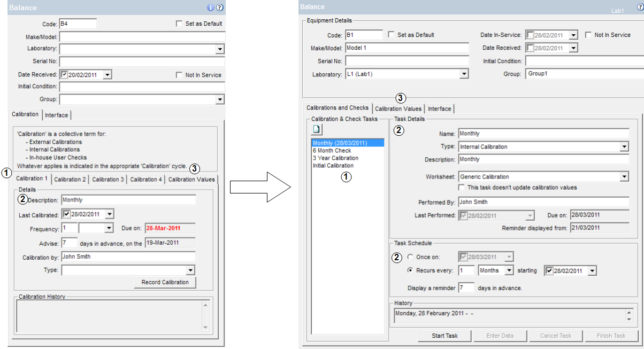Click down scroll arrow in right History box
Viewport: 644px width, 349px height.
(x=629, y=319)
